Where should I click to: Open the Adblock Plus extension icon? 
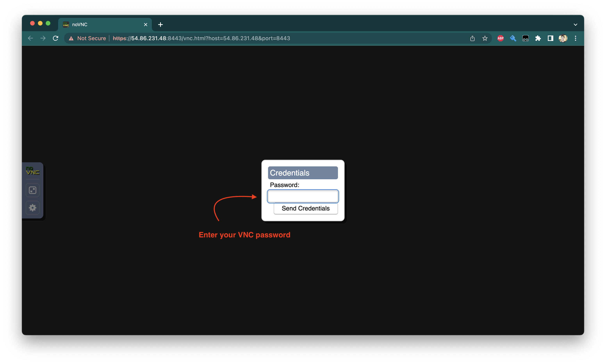(500, 38)
